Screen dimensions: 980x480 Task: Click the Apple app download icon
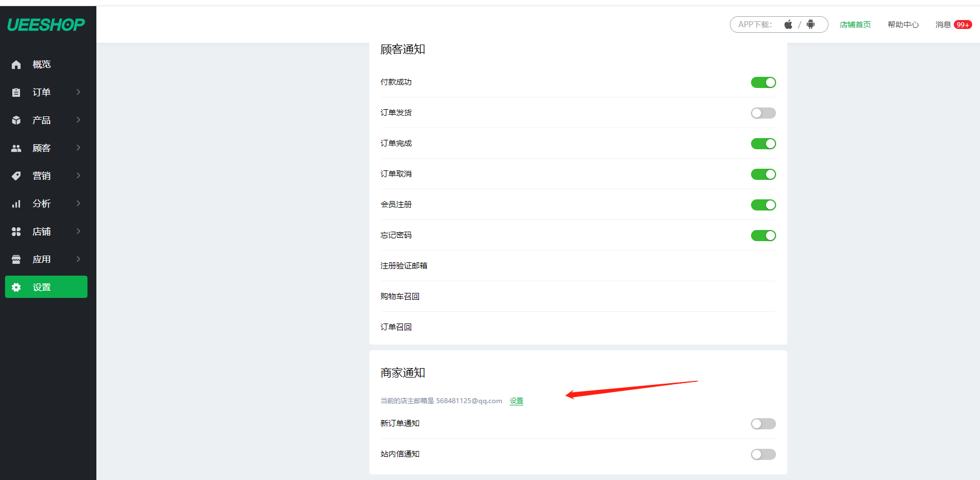pyautogui.click(x=788, y=25)
